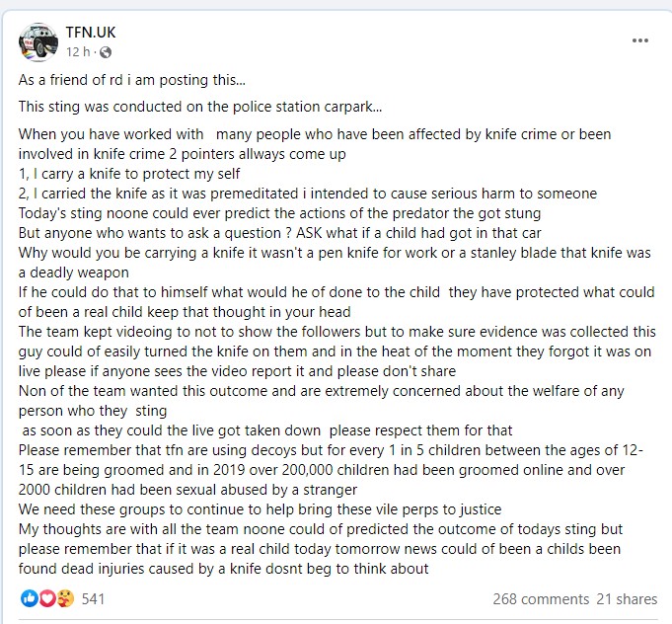Click the globe public audience icon
Image resolution: width=672 pixels, height=624 pixels.
point(106,52)
